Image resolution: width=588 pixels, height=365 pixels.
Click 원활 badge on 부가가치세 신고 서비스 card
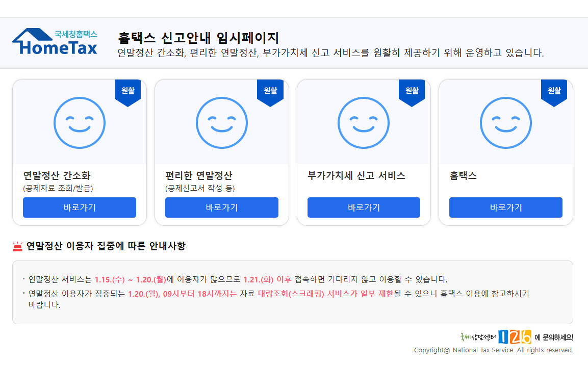click(412, 93)
